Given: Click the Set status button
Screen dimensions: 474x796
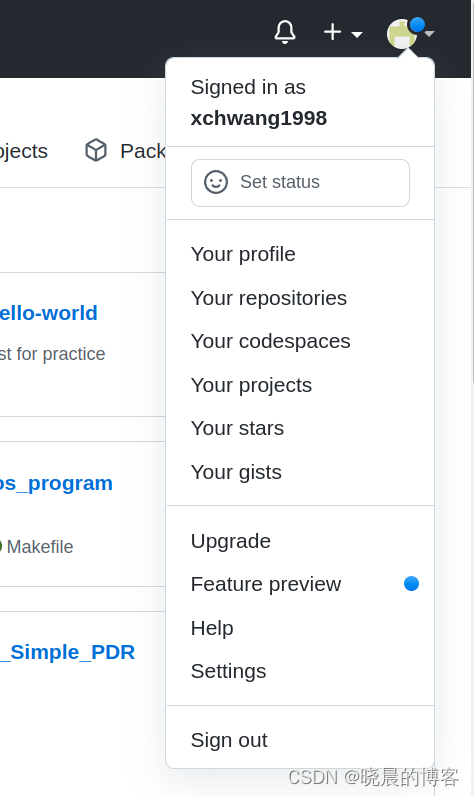Looking at the screenshot, I should point(300,183).
